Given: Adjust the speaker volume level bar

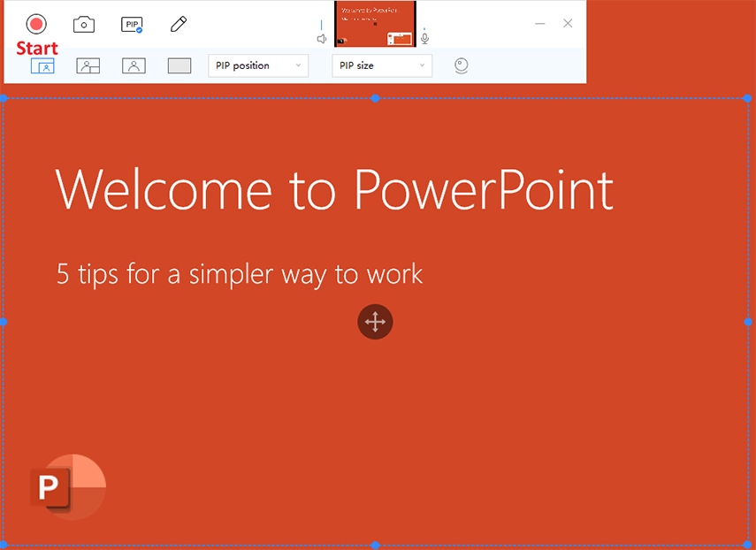Looking at the screenshot, I should pyautogui.click(x=322, y=26).
